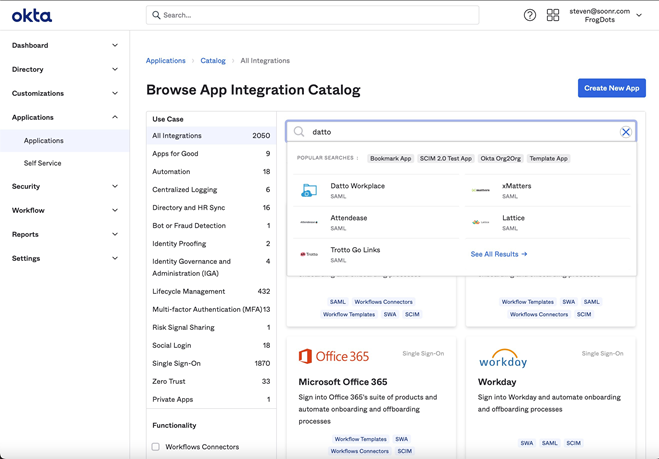This screenshot has width=659, height=459.
Task: Filter by Single Sign-On use case
Action: pos(176,363)
